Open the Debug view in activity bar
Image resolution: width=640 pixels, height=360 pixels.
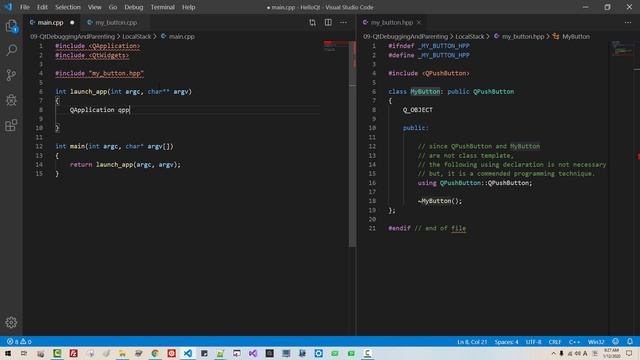coord(11,100)
